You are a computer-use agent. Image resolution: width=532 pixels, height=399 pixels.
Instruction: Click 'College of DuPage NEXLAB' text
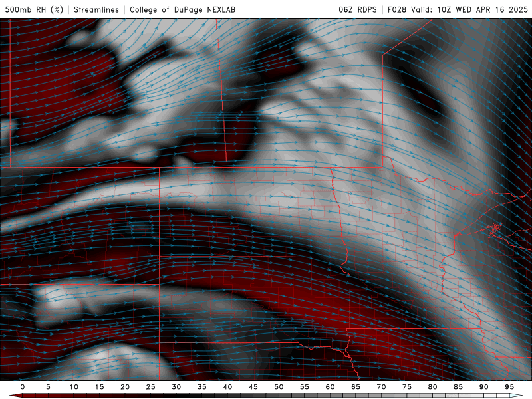(x=182, y=9)
